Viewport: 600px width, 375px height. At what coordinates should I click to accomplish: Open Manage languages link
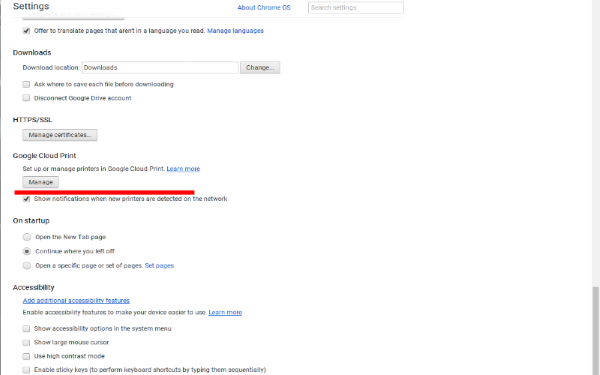[x=235, y=31]
